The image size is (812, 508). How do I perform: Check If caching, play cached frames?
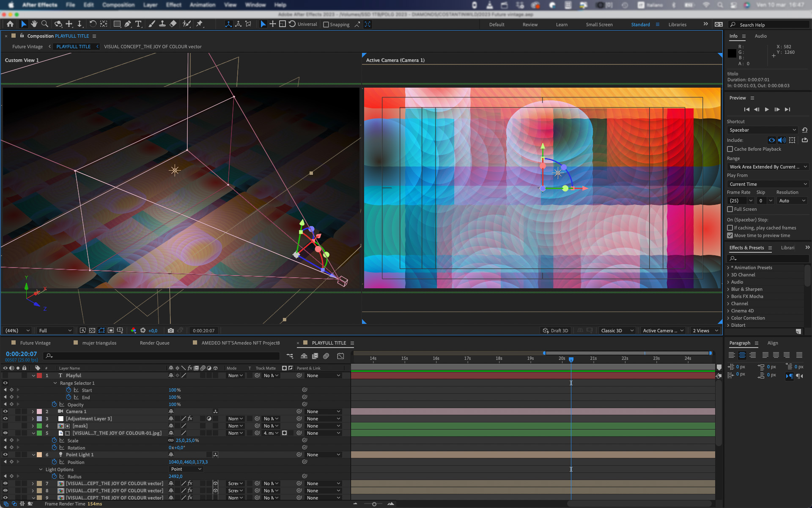(730, 228)
